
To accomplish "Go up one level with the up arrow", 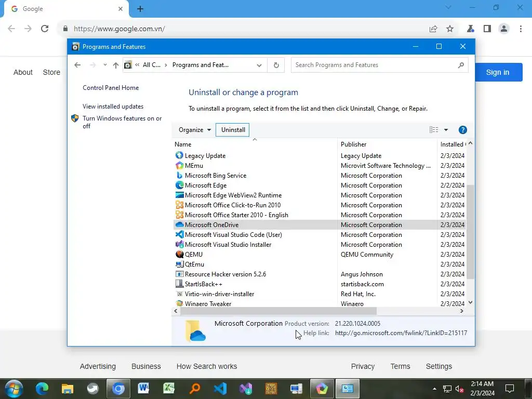I will tap(116, 65).
